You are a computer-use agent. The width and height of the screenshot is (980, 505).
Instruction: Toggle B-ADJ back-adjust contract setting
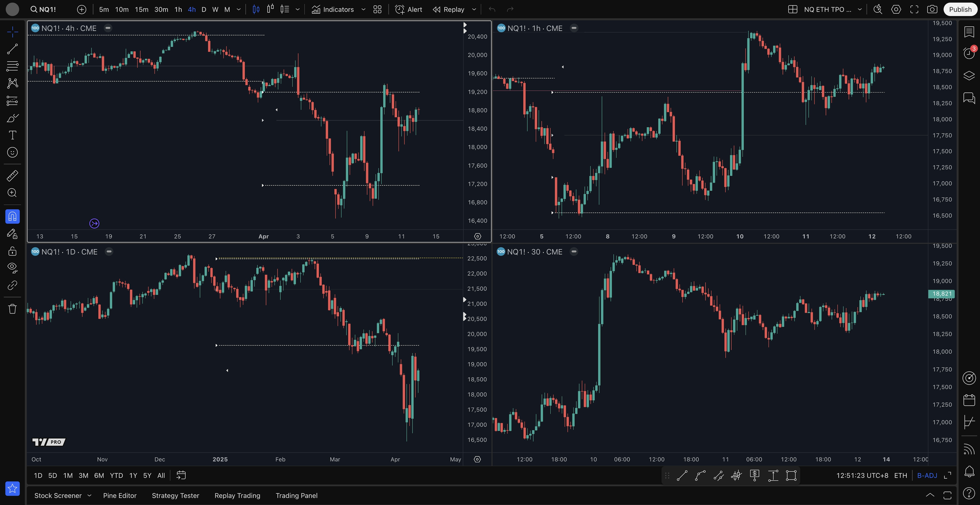(x=927, y=475)
